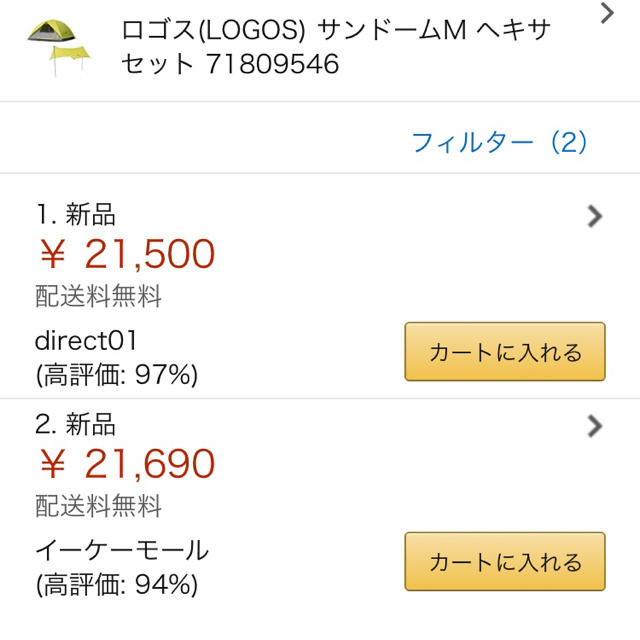Open the フィルター (2) filter link

tap(499, 142)
